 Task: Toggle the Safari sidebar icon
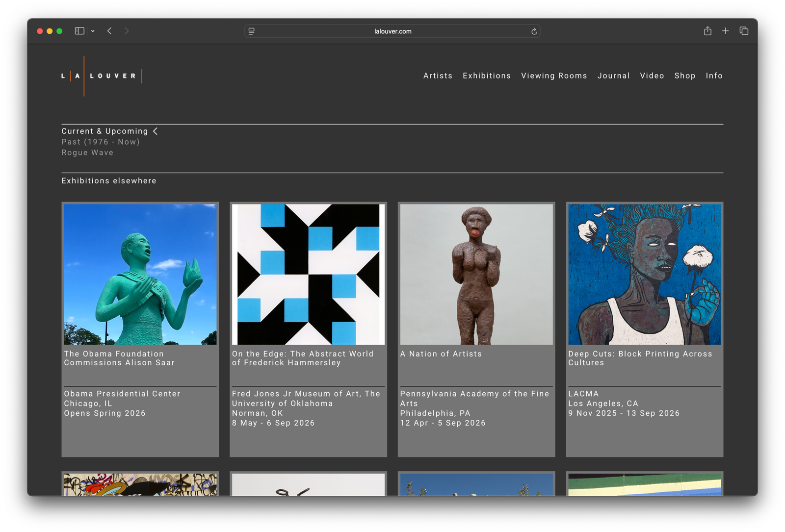(79, 31)
